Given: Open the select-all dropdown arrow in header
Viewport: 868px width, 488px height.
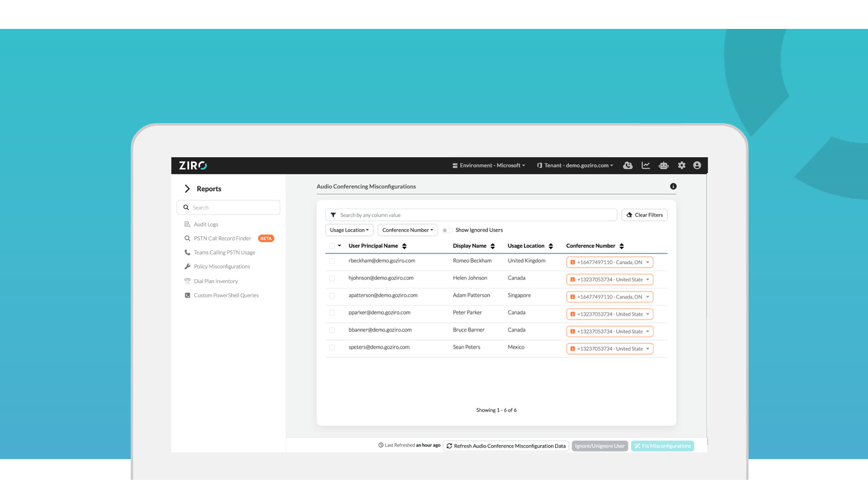Looking at the screenshot, I should (340, 246).
